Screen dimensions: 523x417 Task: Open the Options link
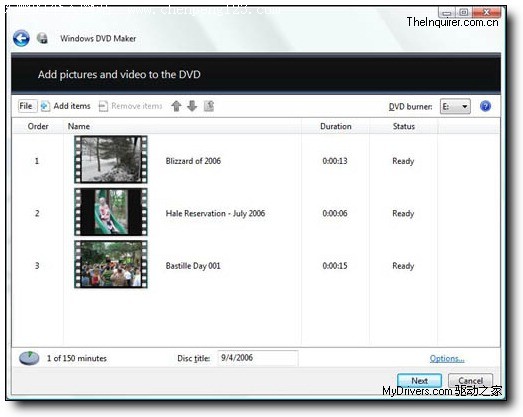(x=447, y=359)
